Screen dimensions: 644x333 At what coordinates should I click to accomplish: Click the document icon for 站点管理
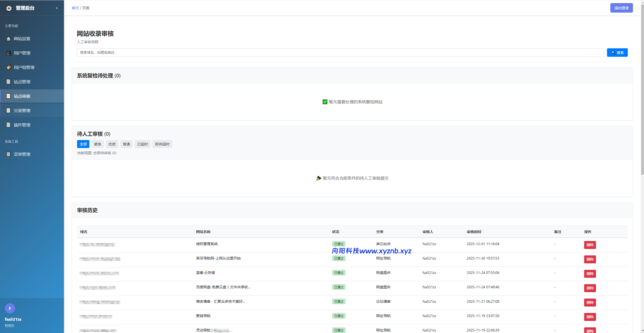point(8,82)
